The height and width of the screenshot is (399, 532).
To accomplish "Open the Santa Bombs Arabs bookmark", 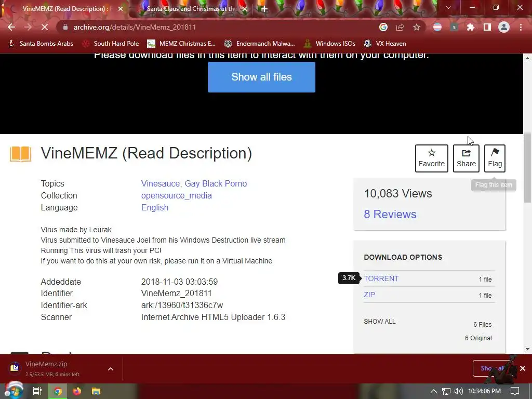I will click(x=41, y=44).
